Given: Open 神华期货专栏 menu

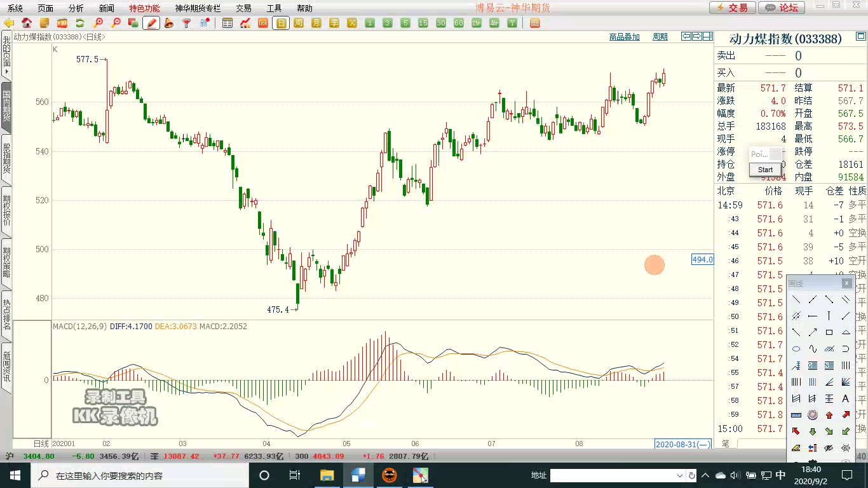Looking at the screenshot, I should pyautogui.click(x=198, y=8).
